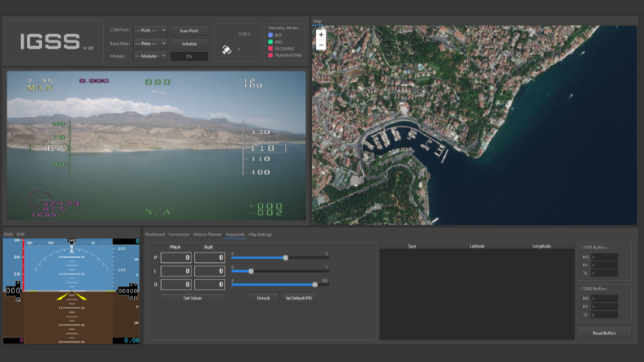Image resolution: width=644 pixels, height=362 pixels.
Task: Zoom in the map with plus button
Action: (321, 35)
